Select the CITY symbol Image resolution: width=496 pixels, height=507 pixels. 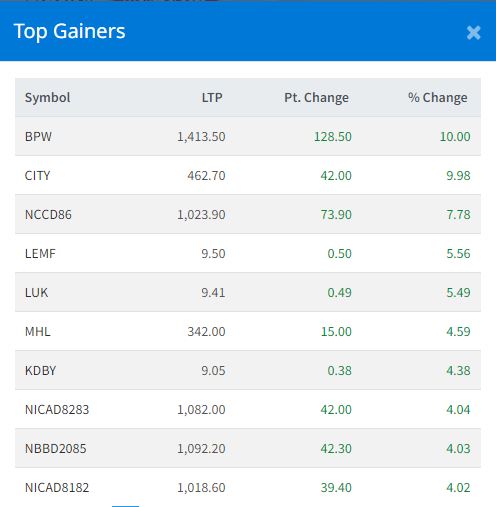click(x=37, y=176)
